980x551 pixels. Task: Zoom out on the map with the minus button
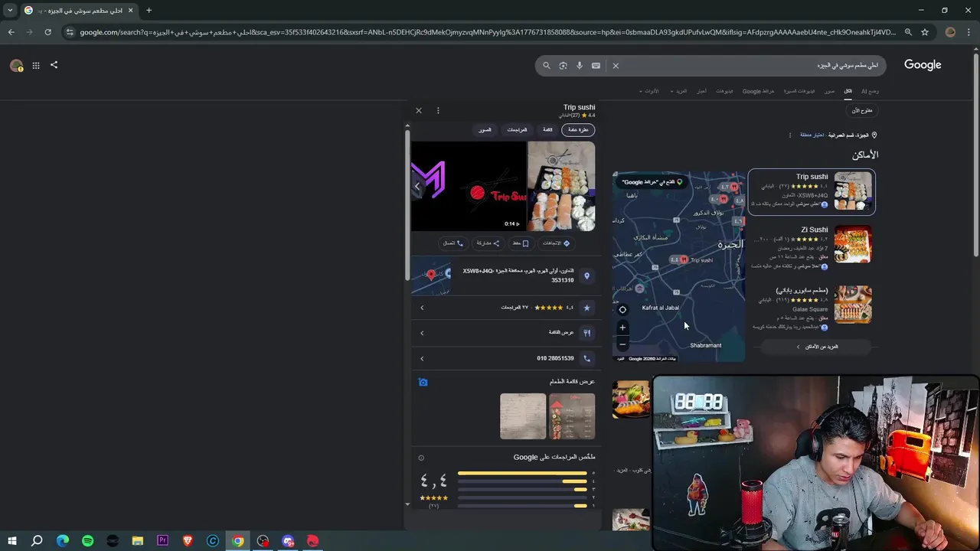click(622, 344)
